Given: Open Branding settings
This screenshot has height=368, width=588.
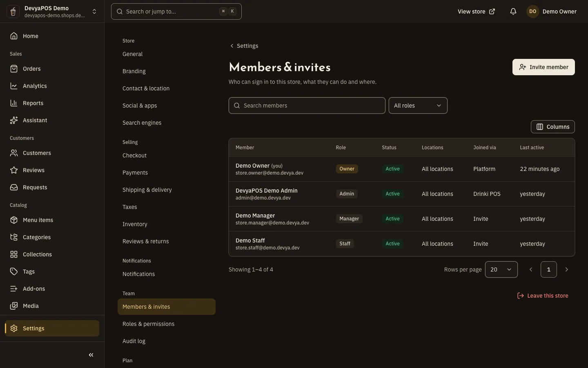Looking at the screenshot, I should pyautogui.click(x=167, y=71).
